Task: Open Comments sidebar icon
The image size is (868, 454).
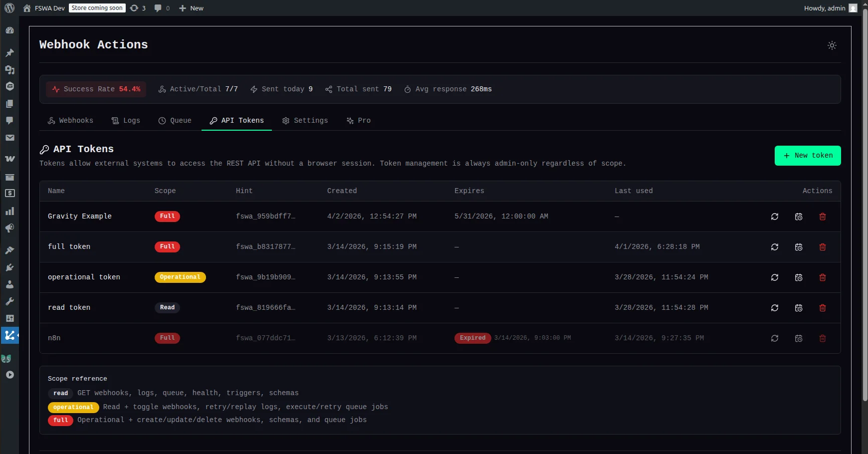Action: [9, 121]
